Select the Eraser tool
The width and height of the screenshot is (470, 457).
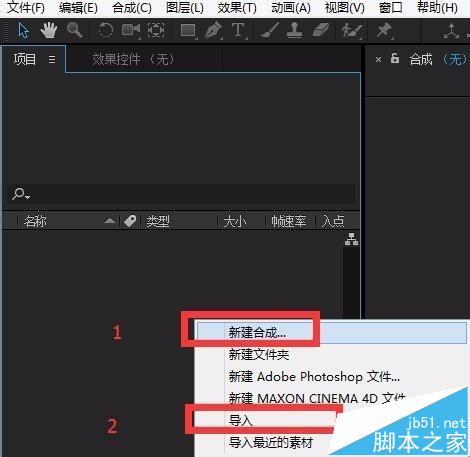pyautogui.click(x=321, y=31)
